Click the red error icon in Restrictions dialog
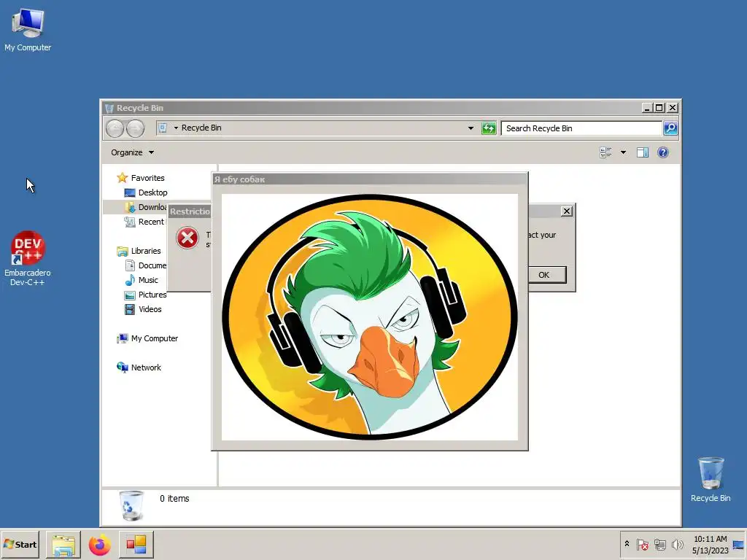The width and height of the screenshot is (747, 560). point(187,238)
